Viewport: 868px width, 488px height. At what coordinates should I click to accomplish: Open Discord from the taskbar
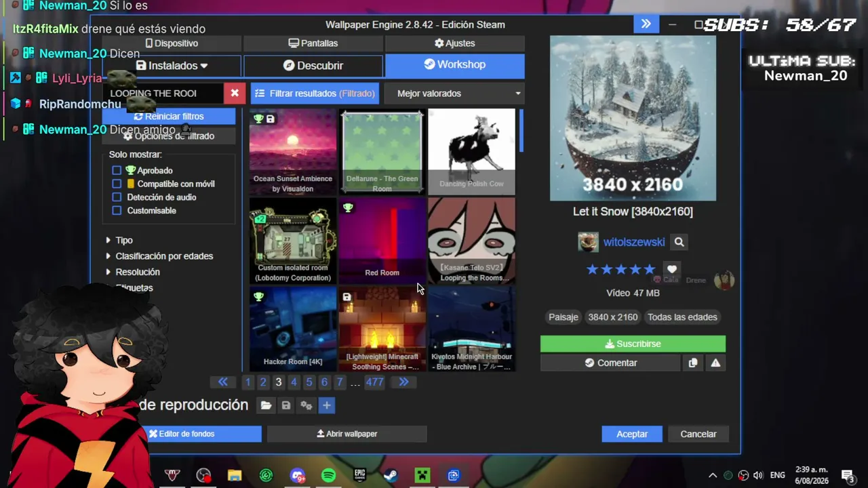pyautogui.click(x=297, y=475)
